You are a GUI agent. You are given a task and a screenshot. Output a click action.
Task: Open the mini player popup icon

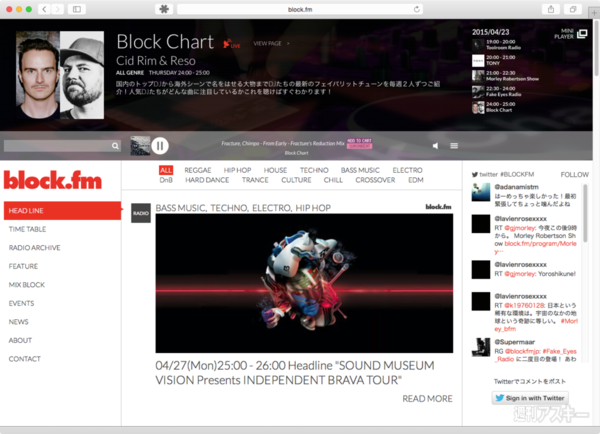point(582,34)
